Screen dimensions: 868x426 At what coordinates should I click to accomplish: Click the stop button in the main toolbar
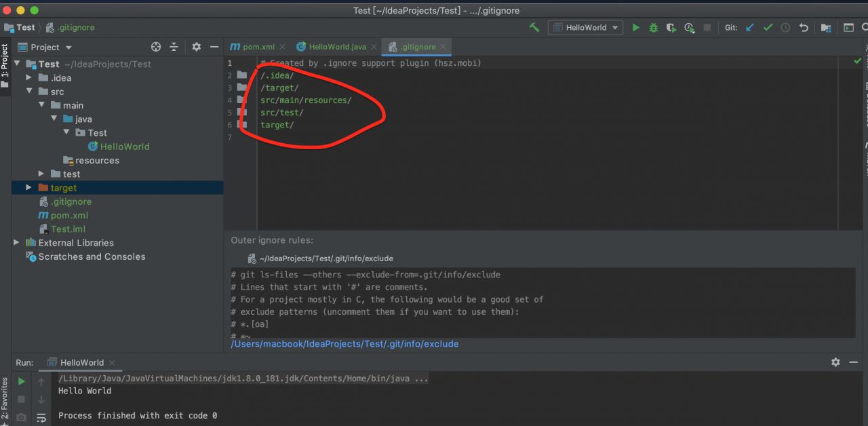pyautogui.click(x=707, y=28)
